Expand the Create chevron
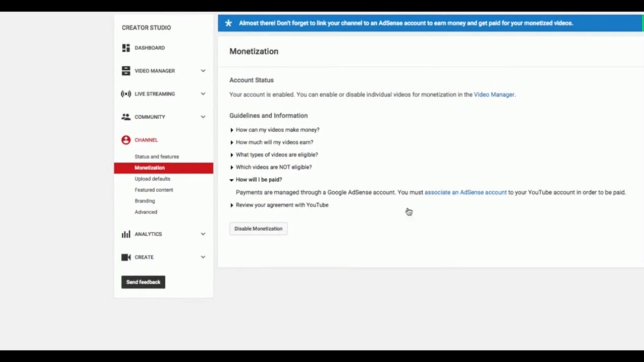This screenshot has width=644, height=362. coord(203,257)
